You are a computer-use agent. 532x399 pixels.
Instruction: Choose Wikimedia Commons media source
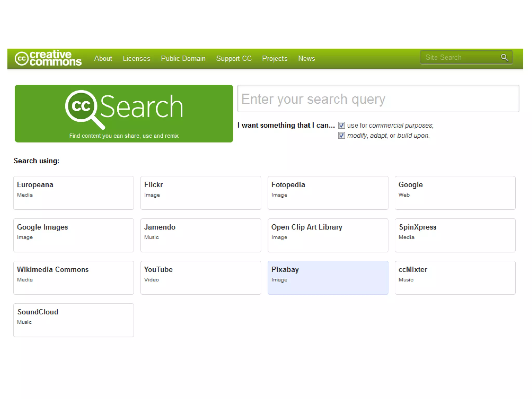tap(74, 278)
